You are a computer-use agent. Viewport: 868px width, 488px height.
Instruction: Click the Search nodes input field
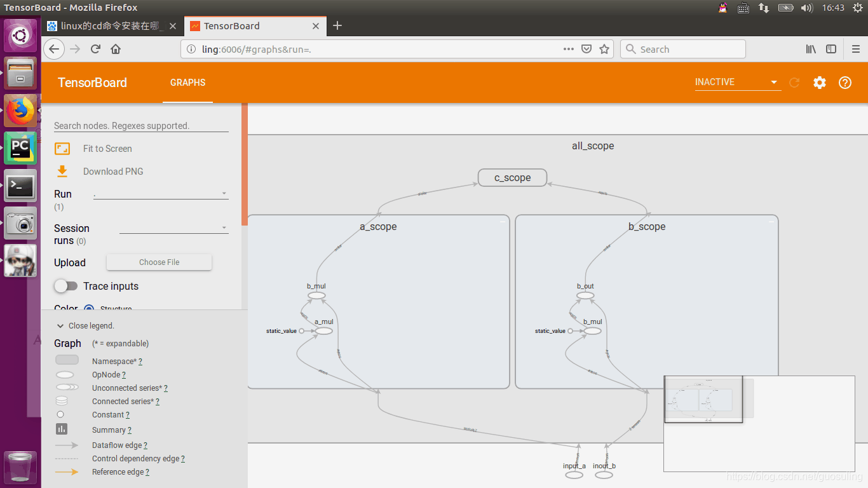coord(141,125)
